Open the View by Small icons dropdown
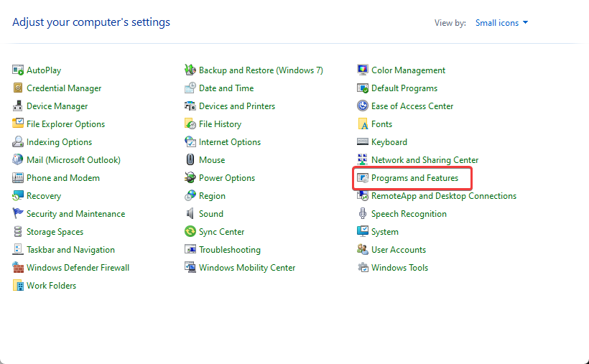This screenshot has width=589, height=364. (501, 23)
